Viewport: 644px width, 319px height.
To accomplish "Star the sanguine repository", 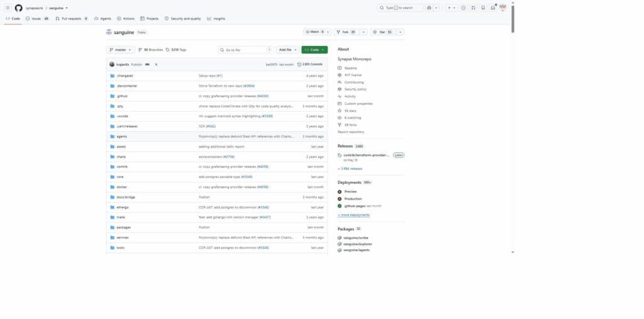I will pyautogui.click(x=382, y=32).
